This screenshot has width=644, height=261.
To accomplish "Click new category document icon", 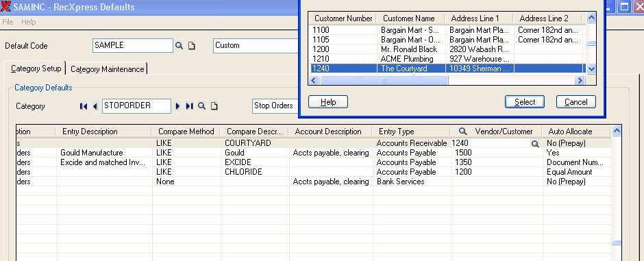I will (x=214, y=106).
